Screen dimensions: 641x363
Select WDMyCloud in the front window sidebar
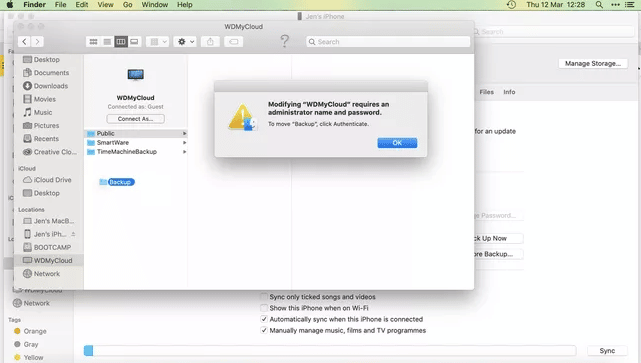tap(48, 260)
